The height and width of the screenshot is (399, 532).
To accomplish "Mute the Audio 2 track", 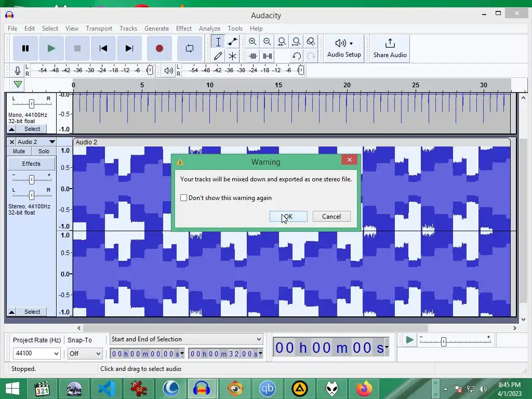I will (x=19, y=151).
